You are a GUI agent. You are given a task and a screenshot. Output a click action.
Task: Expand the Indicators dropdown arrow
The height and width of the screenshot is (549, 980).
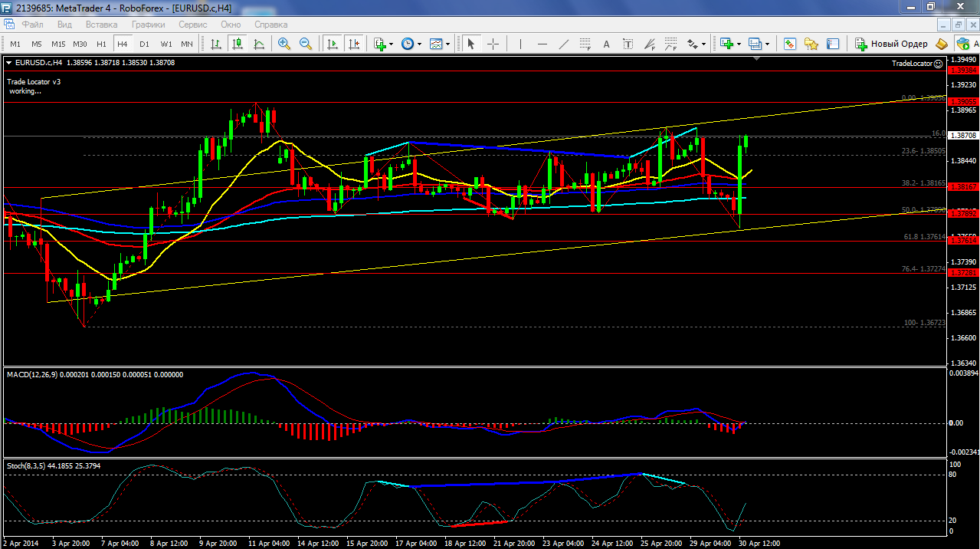[392, 44]
